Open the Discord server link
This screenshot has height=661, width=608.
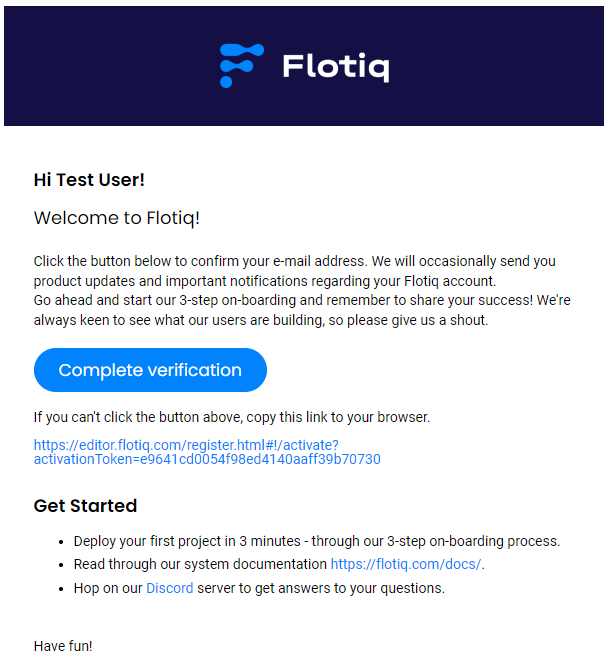(x=169, y=588)
